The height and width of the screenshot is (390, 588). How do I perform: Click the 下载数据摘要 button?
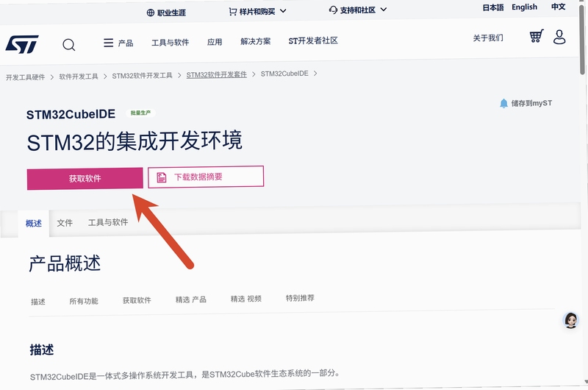click(206, 177)
